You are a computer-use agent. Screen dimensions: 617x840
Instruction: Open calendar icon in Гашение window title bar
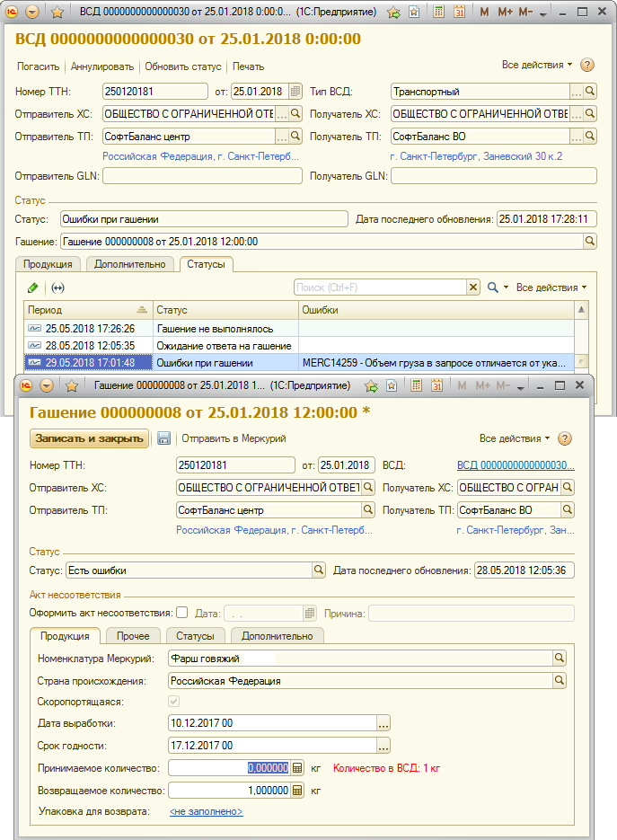[x=437, y=385]
